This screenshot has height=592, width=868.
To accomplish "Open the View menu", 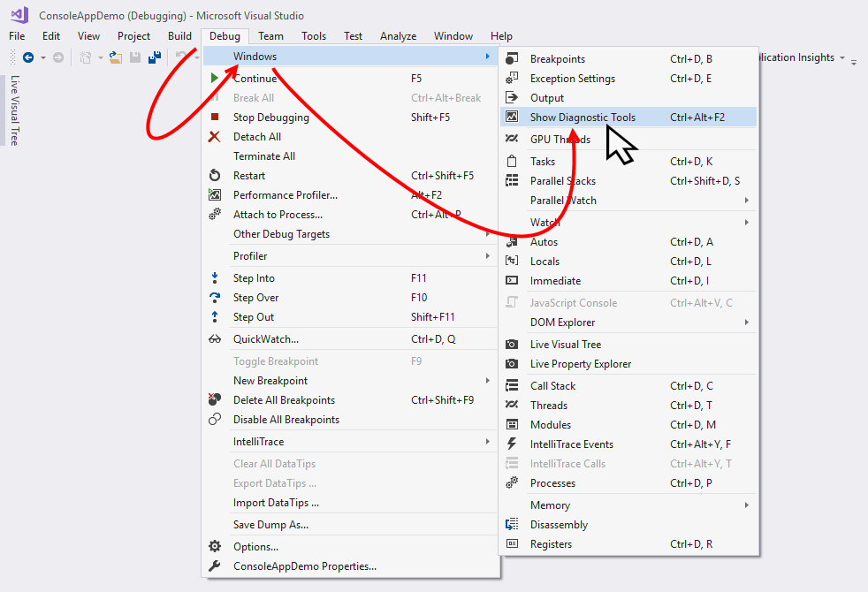I will coord(88,36).
